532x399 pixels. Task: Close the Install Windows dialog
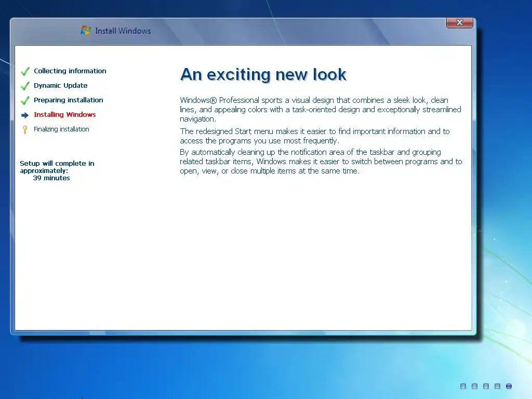459,22
